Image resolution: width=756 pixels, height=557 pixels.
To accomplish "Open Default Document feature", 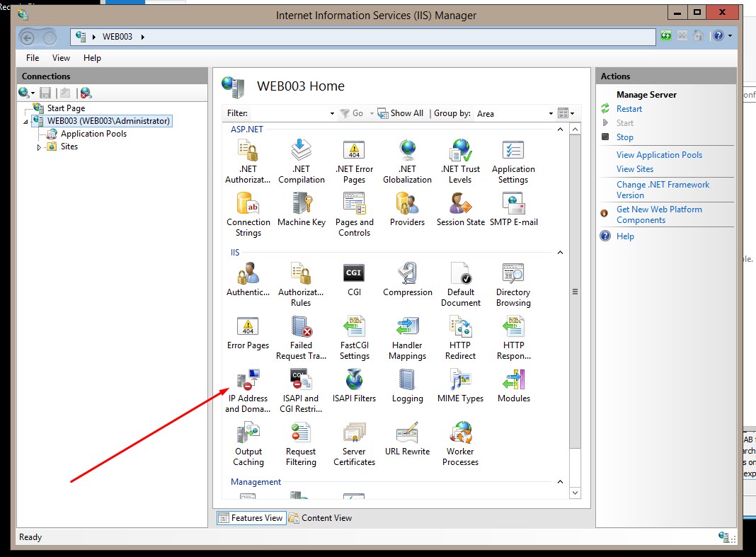I will point(460,285).
